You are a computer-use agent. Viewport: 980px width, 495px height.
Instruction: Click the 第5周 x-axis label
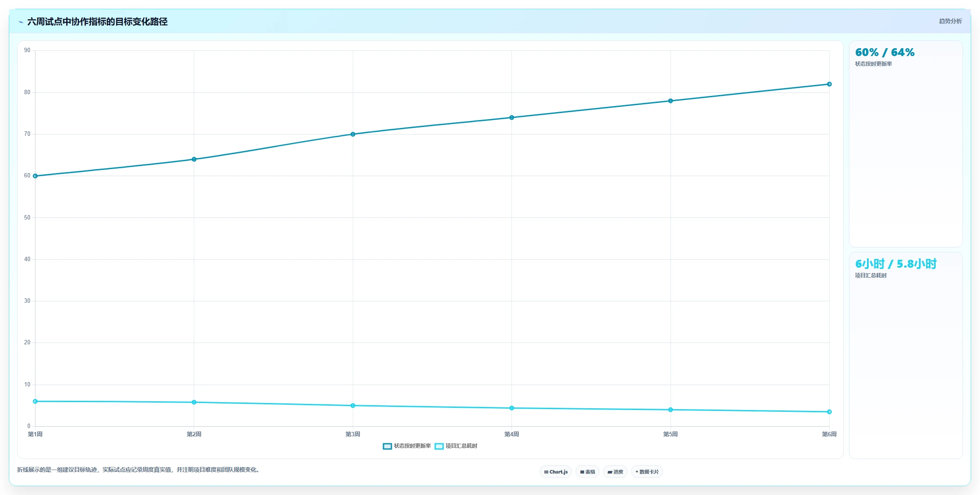click(x=671, y=434)
